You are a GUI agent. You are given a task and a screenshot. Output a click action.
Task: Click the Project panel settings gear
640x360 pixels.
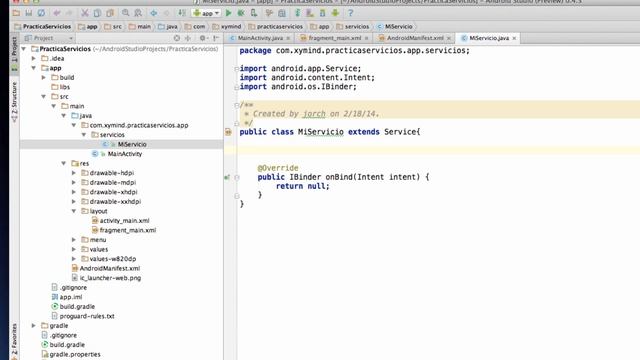click(x=202, y=38)
